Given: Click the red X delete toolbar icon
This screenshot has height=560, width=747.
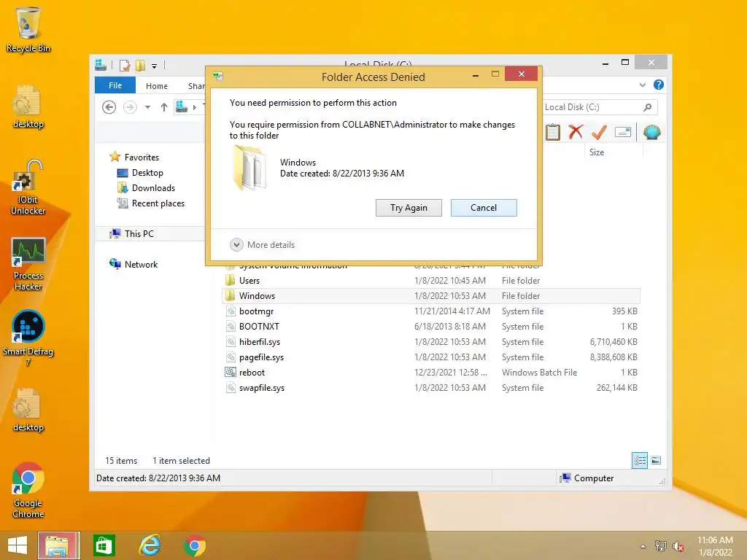Looking at the screenshot, I should pos(576,131).
